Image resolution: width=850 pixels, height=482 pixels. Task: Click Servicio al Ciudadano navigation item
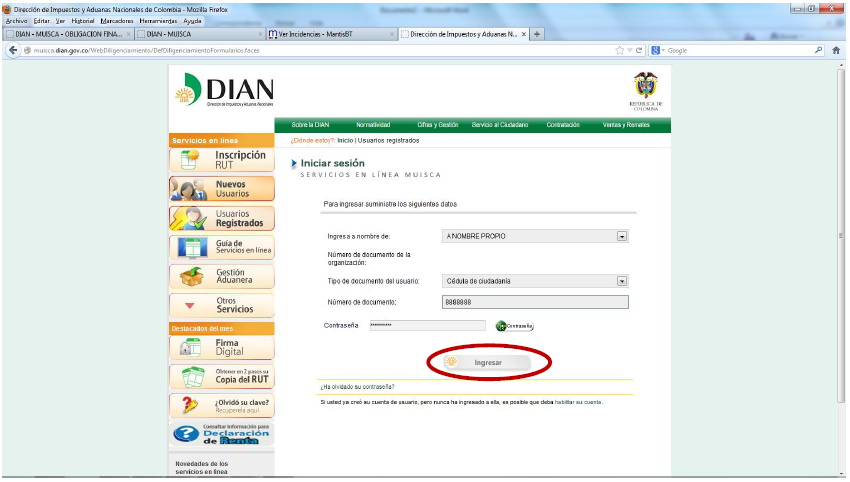click(x=500, y=125)
